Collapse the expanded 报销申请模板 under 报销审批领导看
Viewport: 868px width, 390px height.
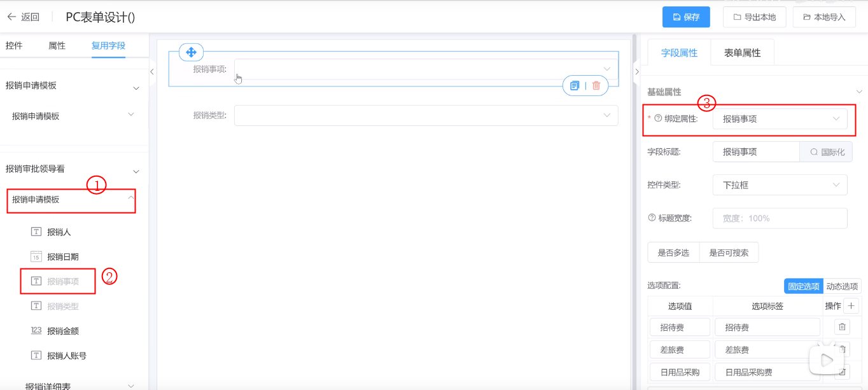[x=130, y=197]
